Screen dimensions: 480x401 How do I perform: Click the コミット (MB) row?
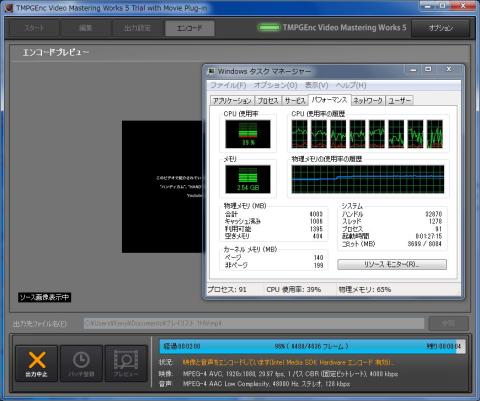click(x=392, y=244)
